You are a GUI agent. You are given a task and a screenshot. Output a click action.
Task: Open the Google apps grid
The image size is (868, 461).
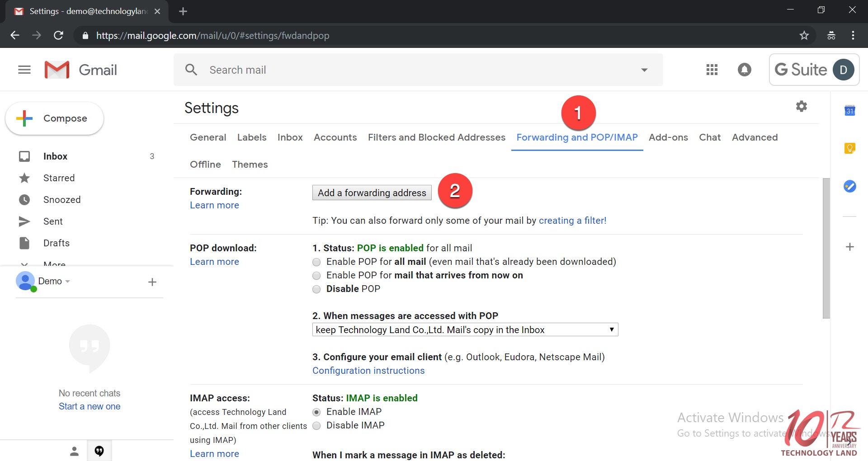point(712,70)
